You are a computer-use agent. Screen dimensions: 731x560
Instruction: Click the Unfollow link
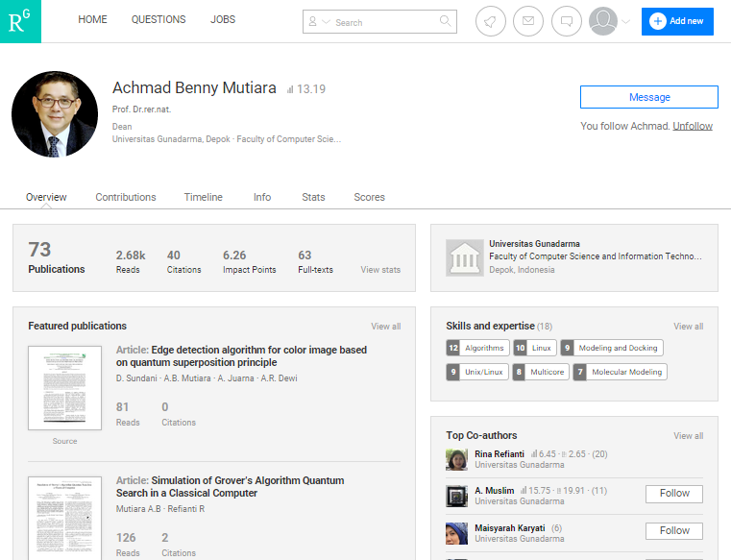coord(693,126)
